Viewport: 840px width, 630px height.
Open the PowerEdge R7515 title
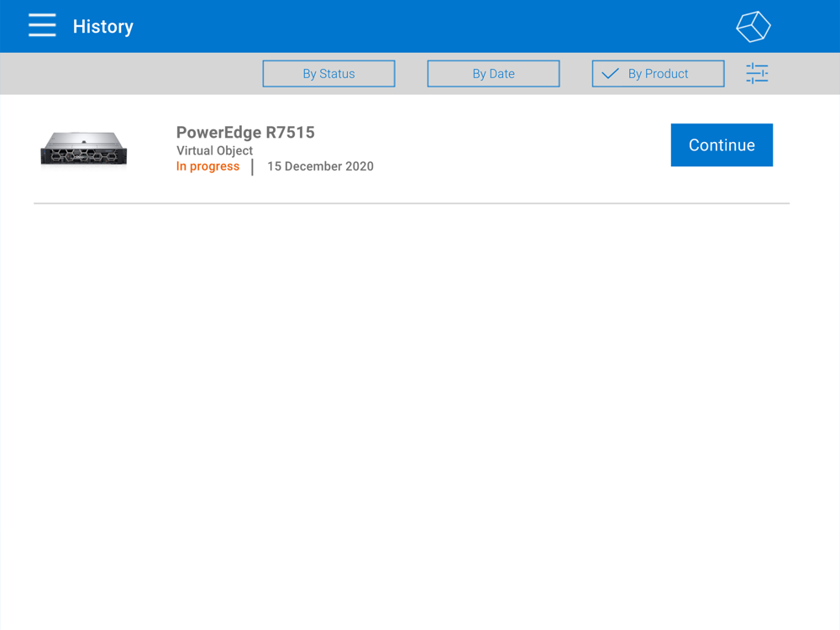coord(245,133)
